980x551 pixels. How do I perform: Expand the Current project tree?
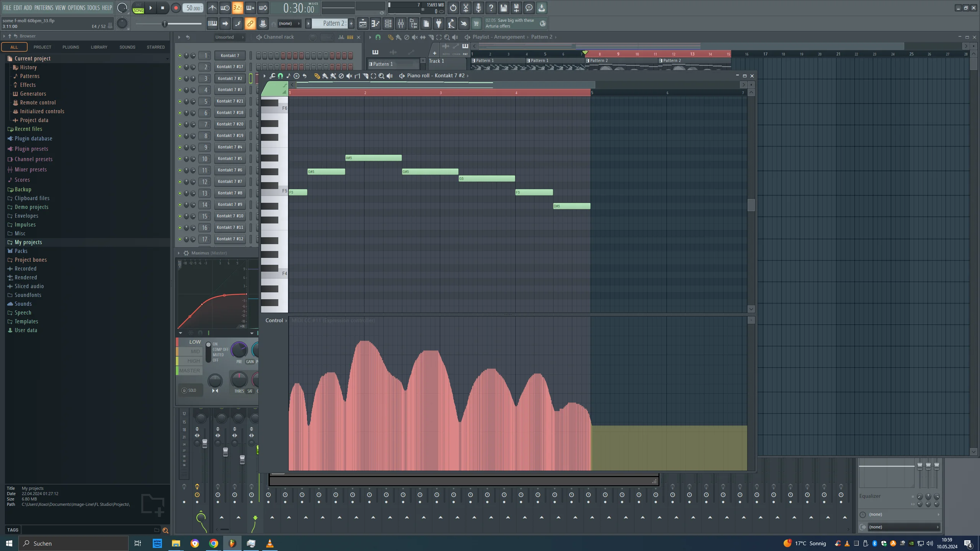32,59
